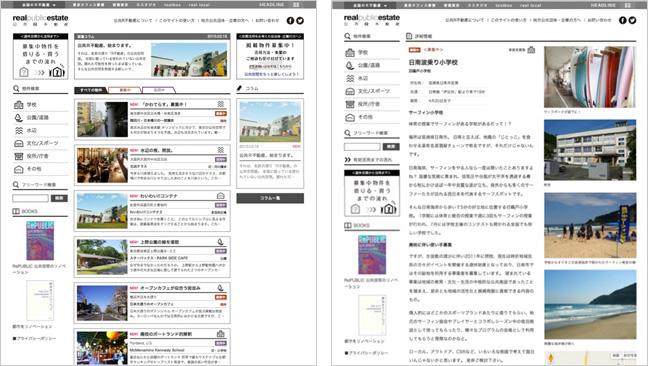Expand the double-chevron flow section in detail sidebar
The width and height of the screenshot is (648, 366).
pyautogui.click(x=348, y=159)
